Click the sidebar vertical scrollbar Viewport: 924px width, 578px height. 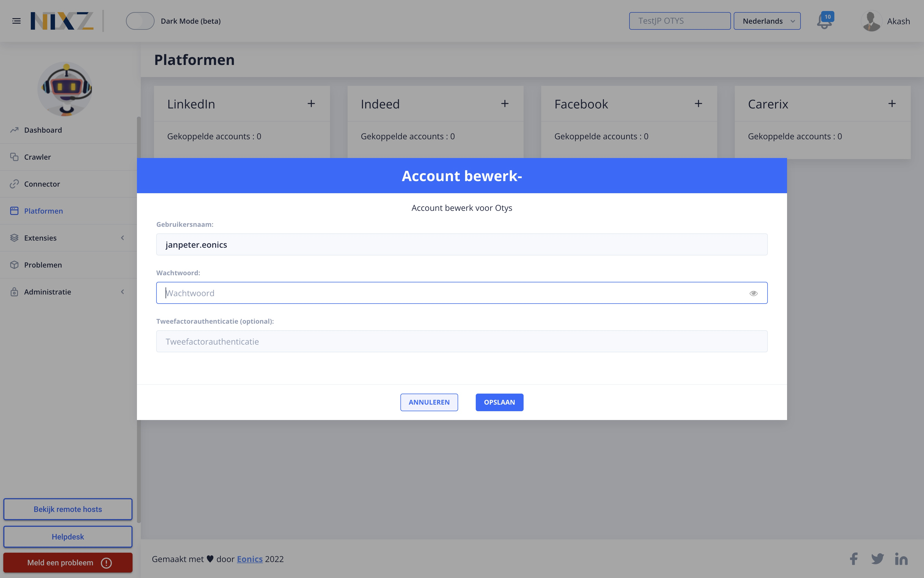click(x=139, y=319)
